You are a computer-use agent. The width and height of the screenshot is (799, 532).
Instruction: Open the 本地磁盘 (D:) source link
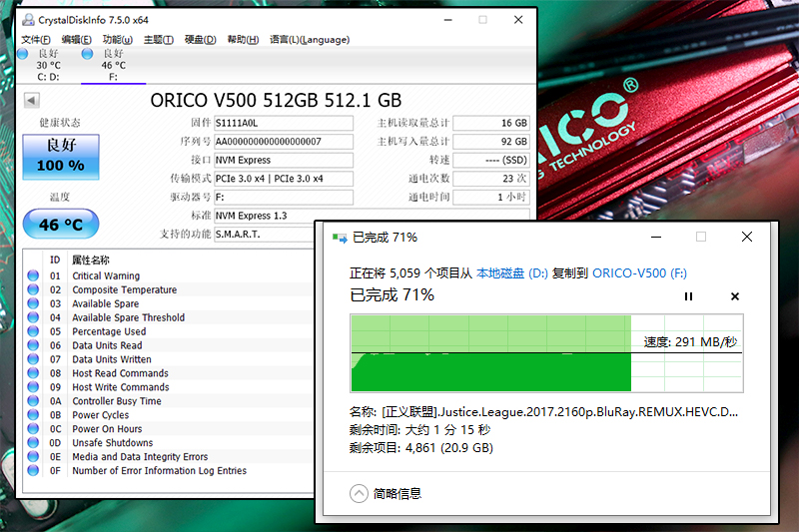coord(511,273)
